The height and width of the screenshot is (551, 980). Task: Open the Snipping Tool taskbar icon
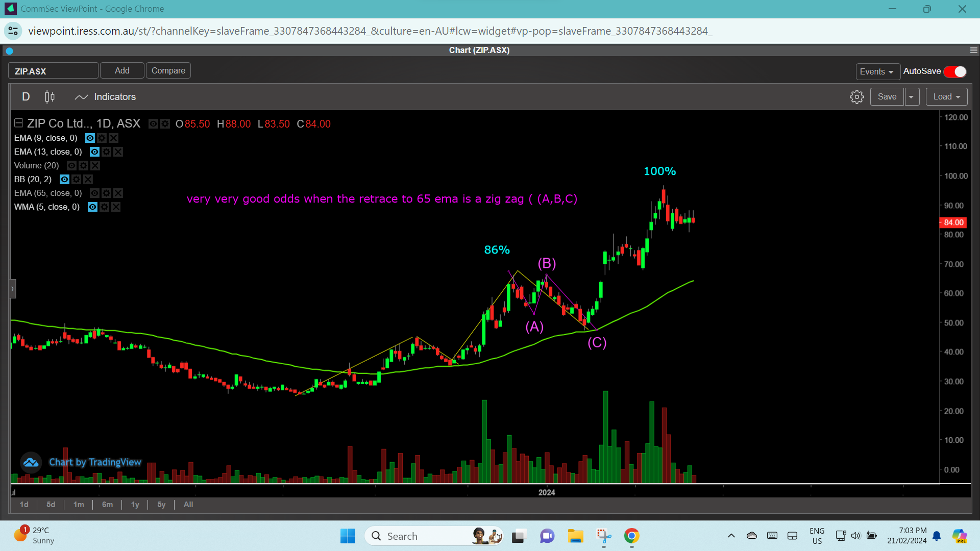point(604,536)
